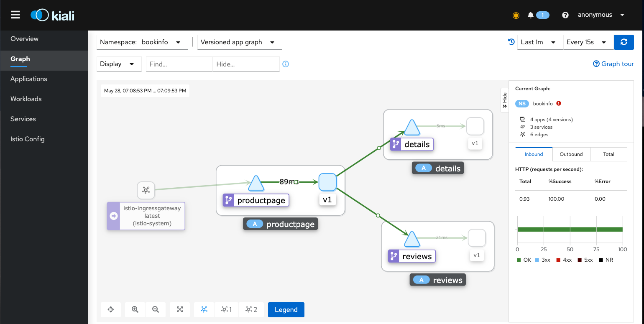
Task: Click the find/hide info help icon
Action: tap(286, 64)
